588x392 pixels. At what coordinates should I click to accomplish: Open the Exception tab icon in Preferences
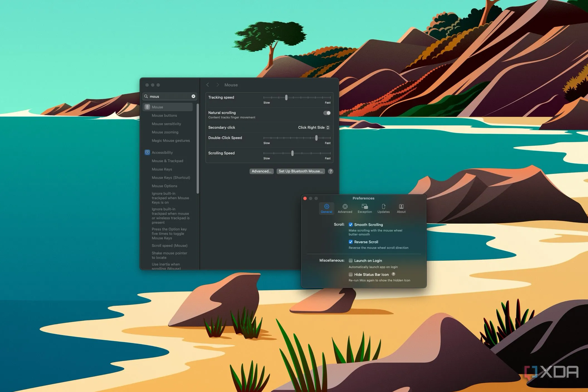[x=365, y=207]
